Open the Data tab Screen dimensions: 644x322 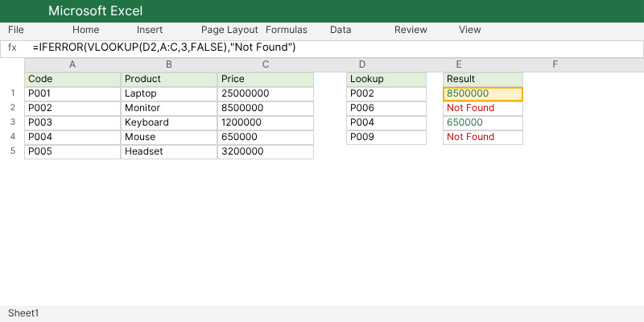[x=341, y=30]
